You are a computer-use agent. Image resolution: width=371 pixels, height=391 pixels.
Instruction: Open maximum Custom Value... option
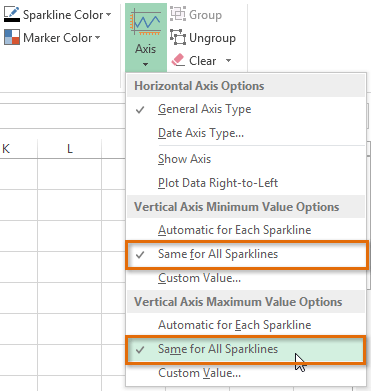pyautogui.click(x=246, y=373)
